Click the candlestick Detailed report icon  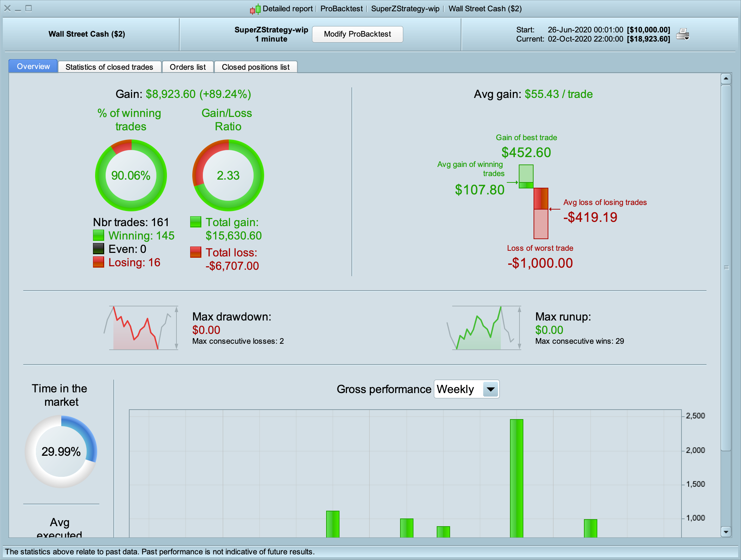click(x=255, y=9)
